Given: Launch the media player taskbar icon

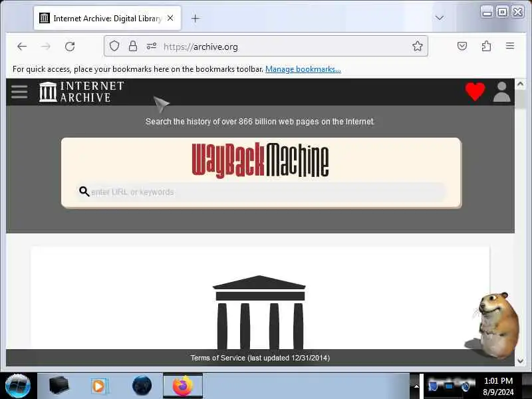Looking at the screenshot, I should point(99,386).
